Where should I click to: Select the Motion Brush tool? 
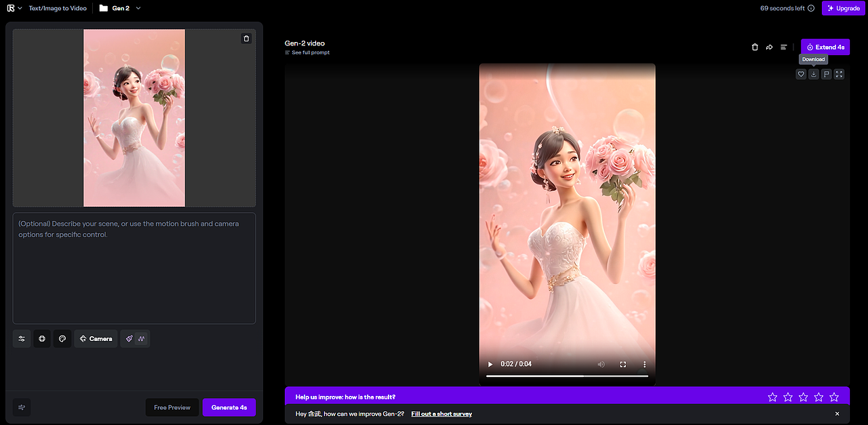(128, 338)
